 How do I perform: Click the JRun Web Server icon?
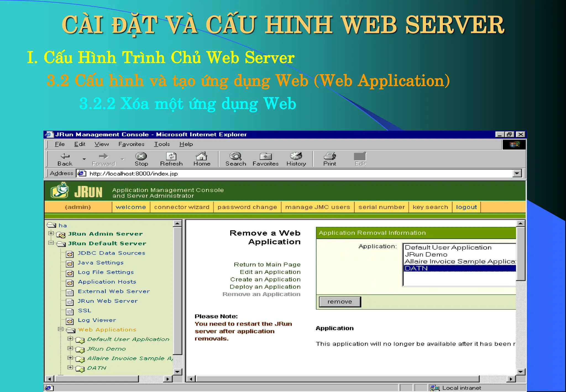coord(70,302)
